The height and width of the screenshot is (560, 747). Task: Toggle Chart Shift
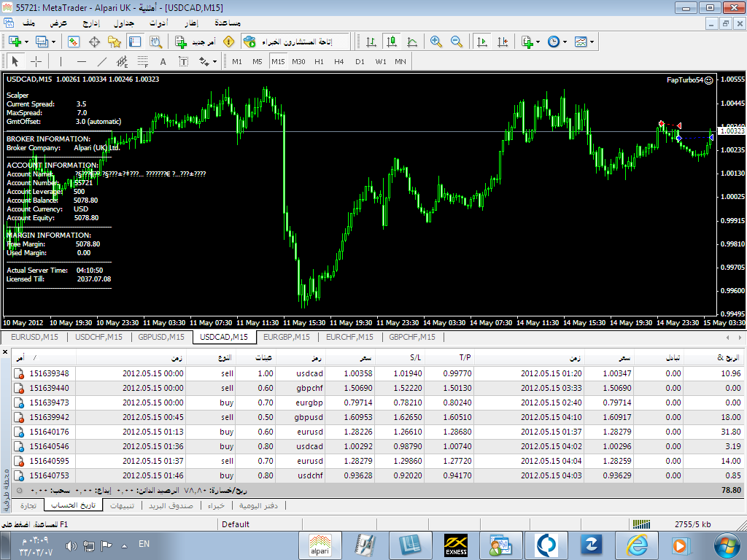503,42
